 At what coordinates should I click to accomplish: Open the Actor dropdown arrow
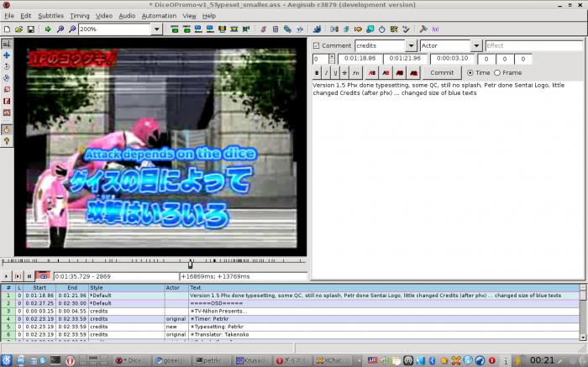point(476,45)
